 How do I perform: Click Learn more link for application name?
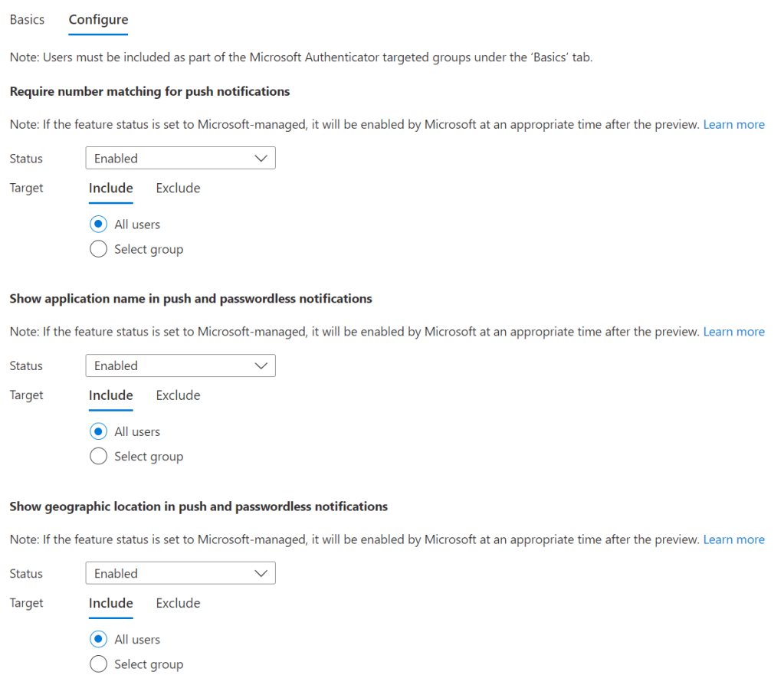733,332
